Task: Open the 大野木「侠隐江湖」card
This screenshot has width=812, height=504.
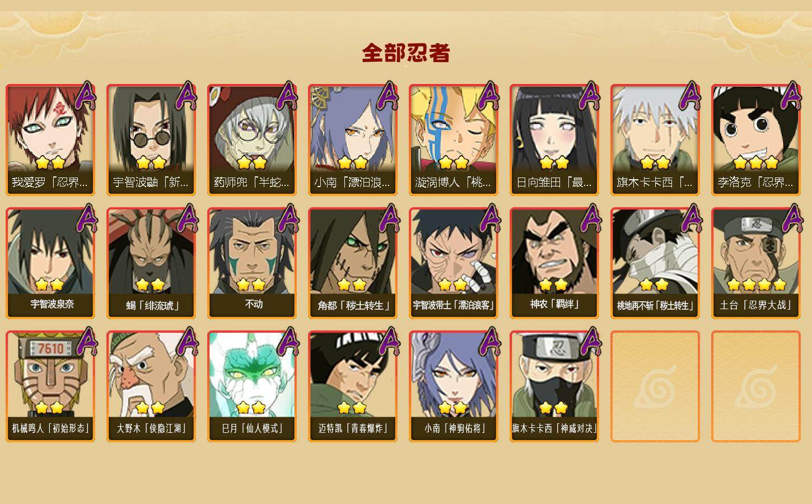Action: pos(151,386)
